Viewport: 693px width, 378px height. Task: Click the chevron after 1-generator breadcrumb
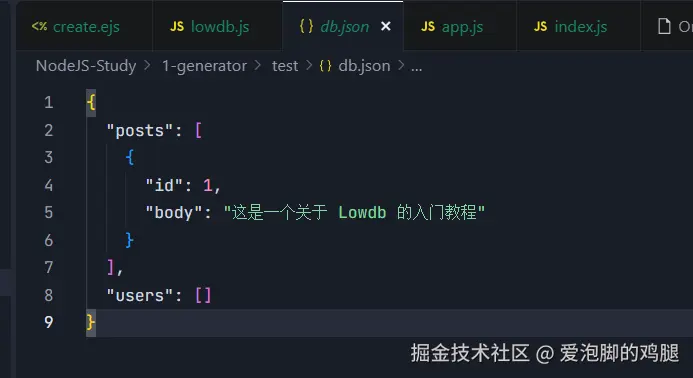click(x=258, y=66)
